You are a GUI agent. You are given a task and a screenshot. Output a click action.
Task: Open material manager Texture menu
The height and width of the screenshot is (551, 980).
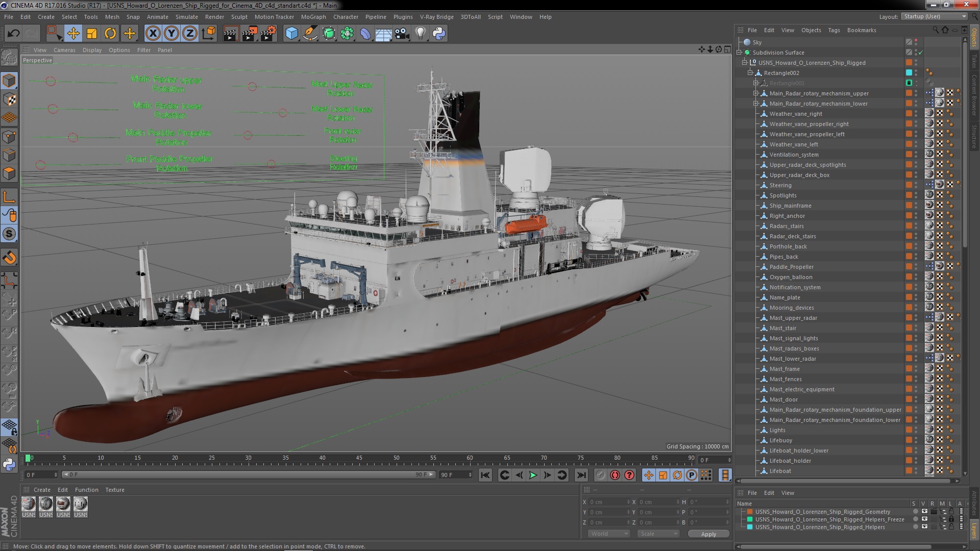115,490
